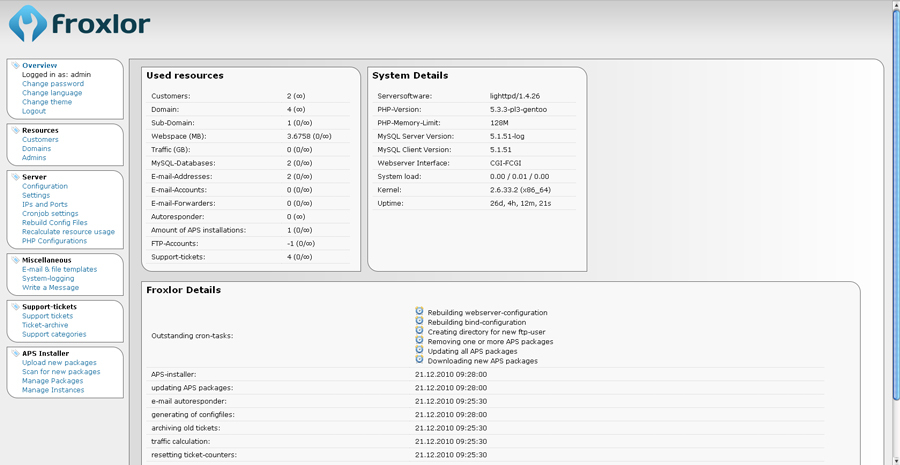The height and width of the screenshot is (465, 900).
Task: Click the tag icon beside Overview
Action: (x=15, y=65)
